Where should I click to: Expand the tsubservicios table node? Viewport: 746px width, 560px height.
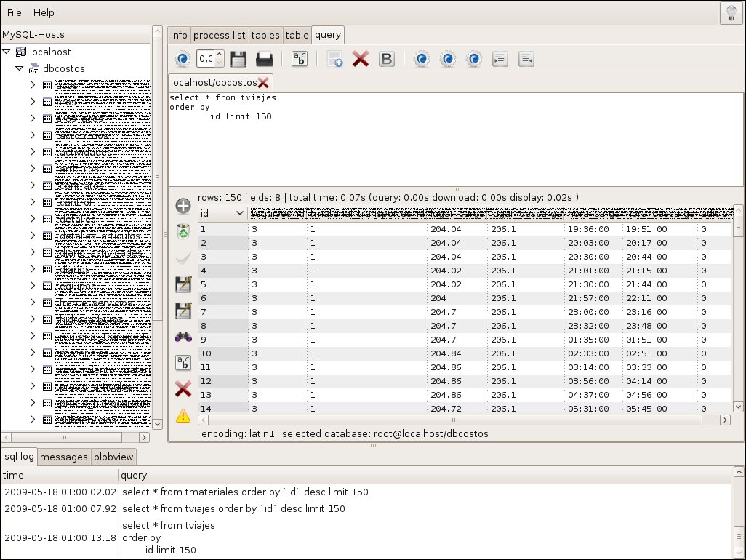point(32,420)
